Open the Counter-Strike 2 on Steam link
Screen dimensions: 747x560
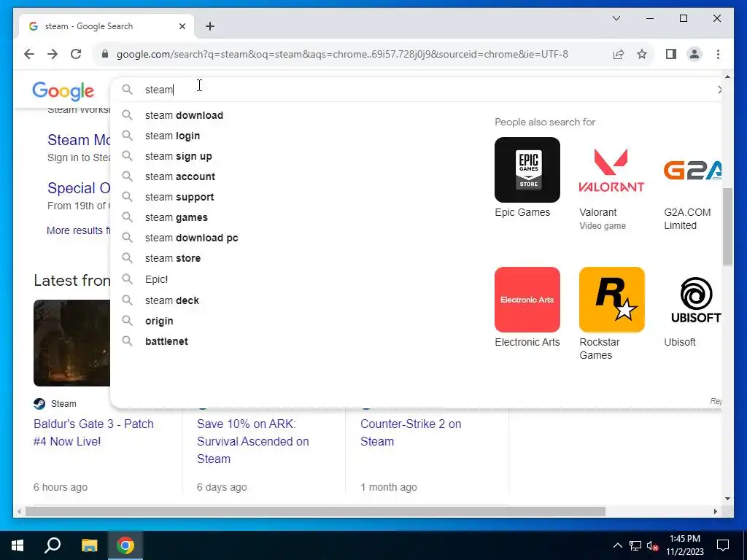pos(411,433)
